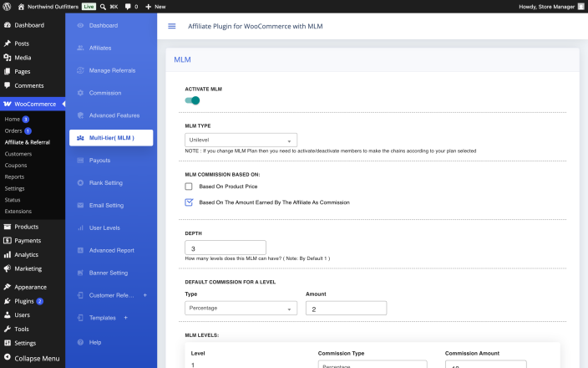Open the WooCommerce menu item
Viewport: 588px width, 368px height.
tap(33, 104)
